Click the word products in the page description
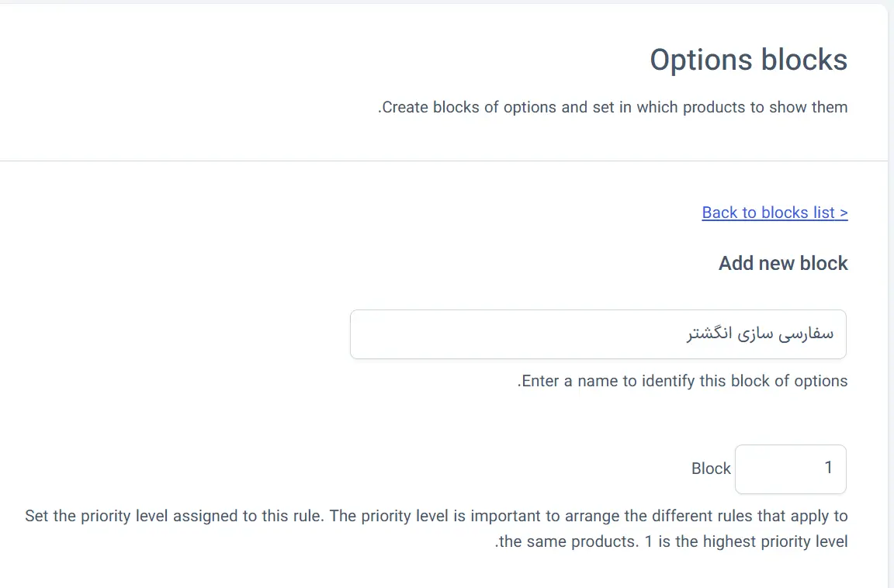 coord(714,107)
